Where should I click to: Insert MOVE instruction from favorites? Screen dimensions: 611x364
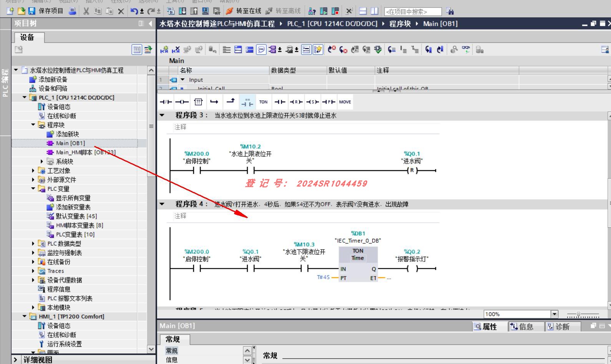click(345, 102)
